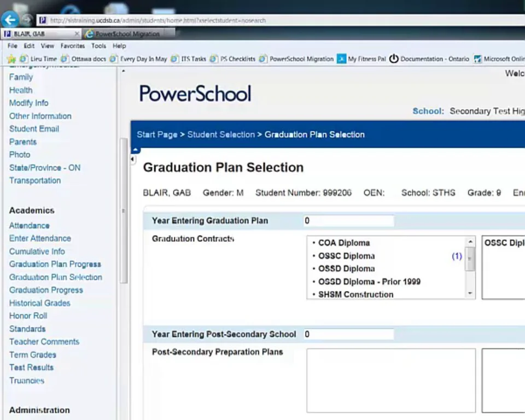Go back with the browser back arrow
The image size is (525, 420).
(10, 20)
